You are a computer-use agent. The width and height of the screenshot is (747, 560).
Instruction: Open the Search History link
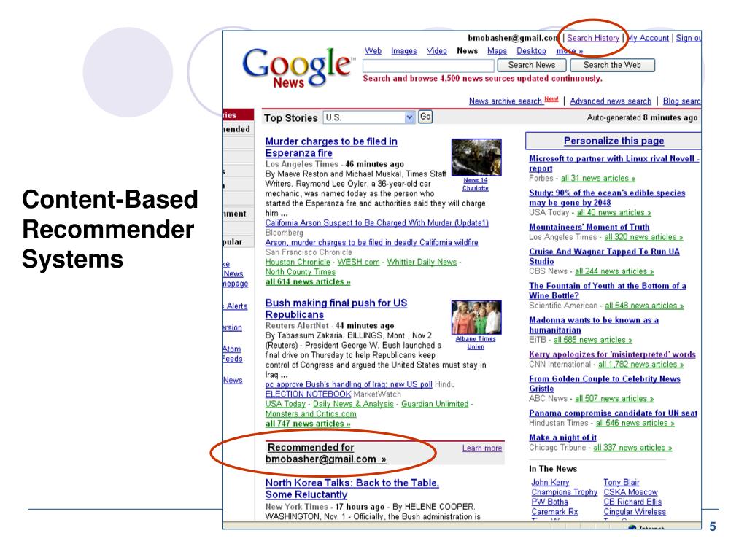pyautogui.click(x=592, y=38)
